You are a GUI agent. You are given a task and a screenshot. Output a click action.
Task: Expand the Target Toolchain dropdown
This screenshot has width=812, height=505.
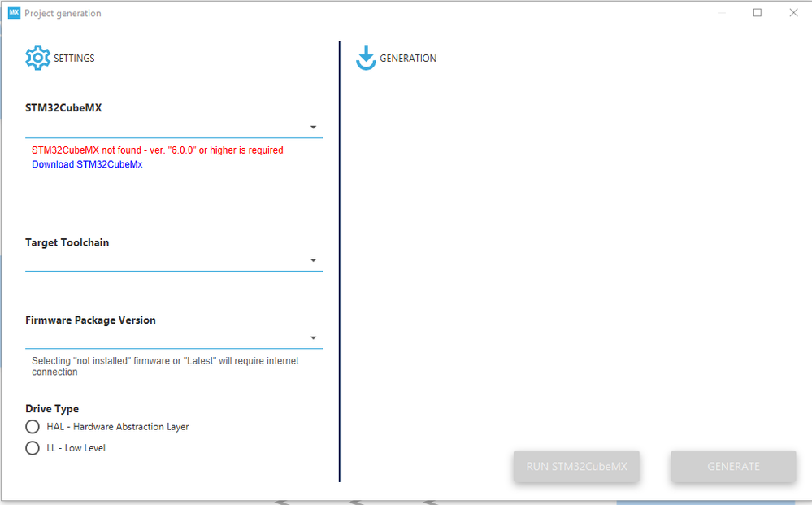tap(174, 260)
